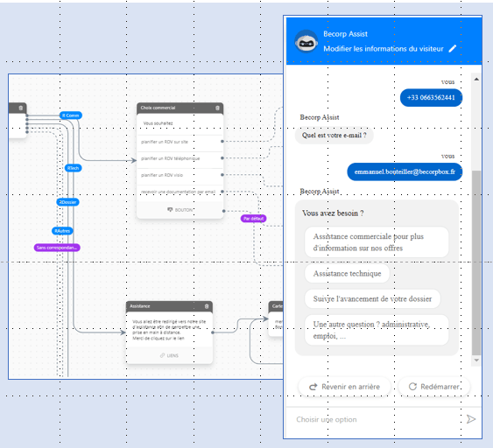Click the chat vertical scrollbar thumb
Viewport: 493px width, 448px height.
click(x=476, y=262)
